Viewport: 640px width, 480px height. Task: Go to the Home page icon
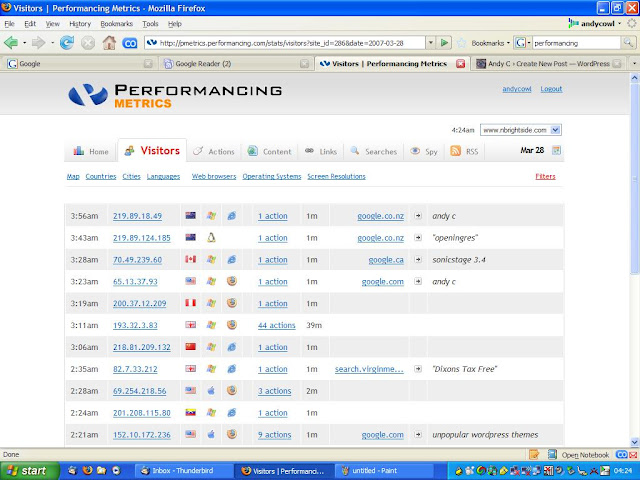coord(109,42)
